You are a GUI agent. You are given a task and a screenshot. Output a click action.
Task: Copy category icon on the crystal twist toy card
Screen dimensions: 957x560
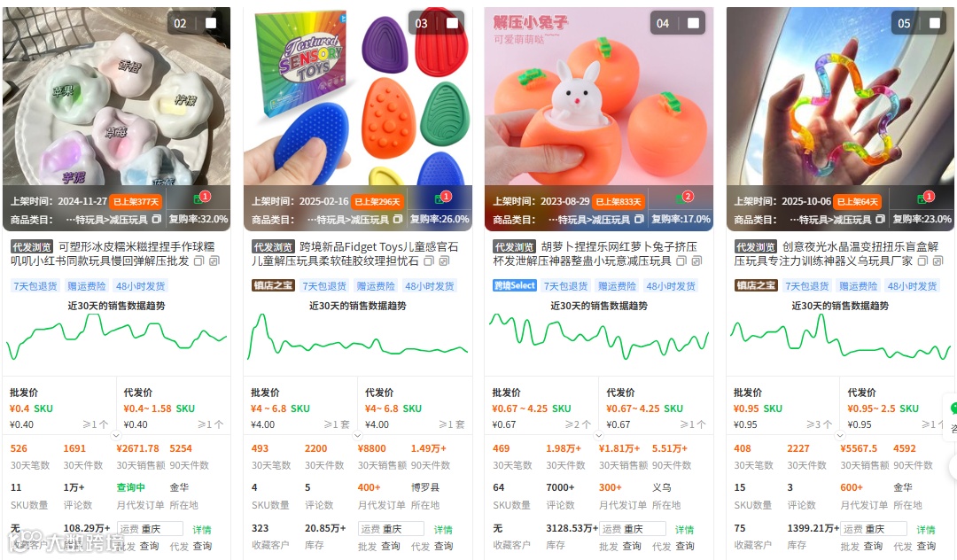pyautogui.click(x=880, y=219)
